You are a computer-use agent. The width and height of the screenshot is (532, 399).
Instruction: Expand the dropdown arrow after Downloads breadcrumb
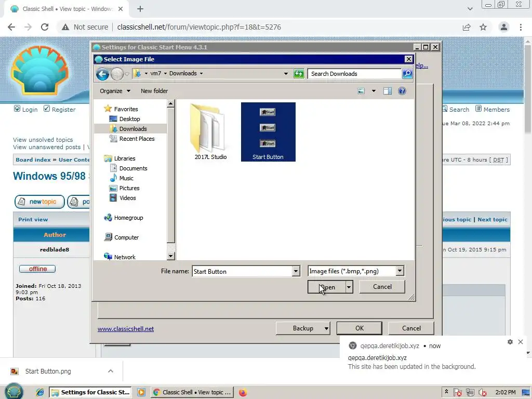201,73
